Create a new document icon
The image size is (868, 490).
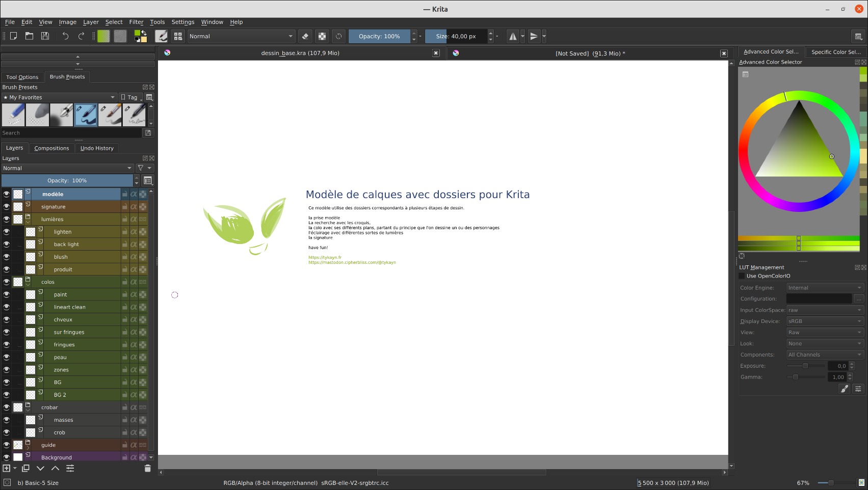(x=14, y=36)
